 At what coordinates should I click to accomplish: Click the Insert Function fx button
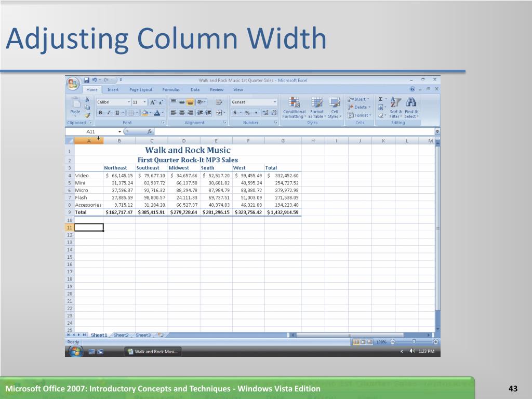pyautogui.click(x=150, y=131)
